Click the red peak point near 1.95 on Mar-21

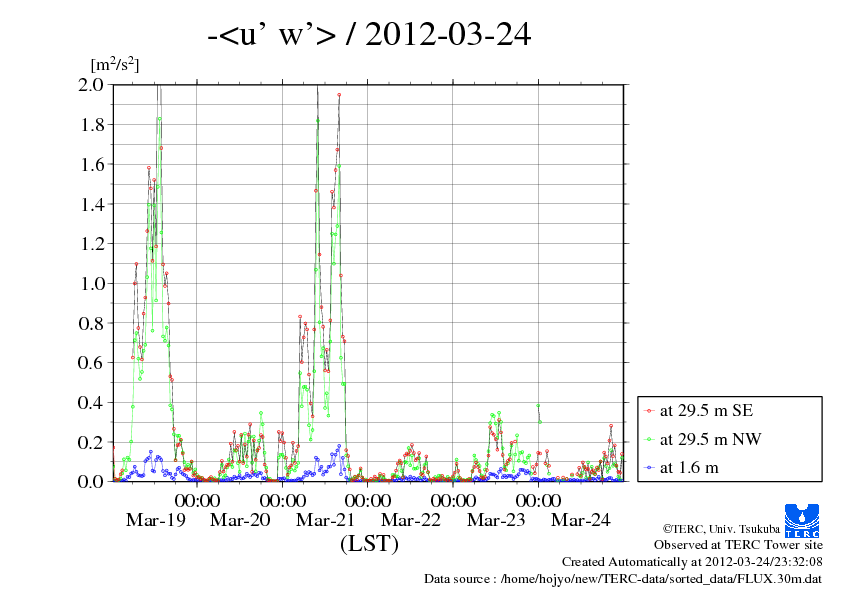click(339, 95)
